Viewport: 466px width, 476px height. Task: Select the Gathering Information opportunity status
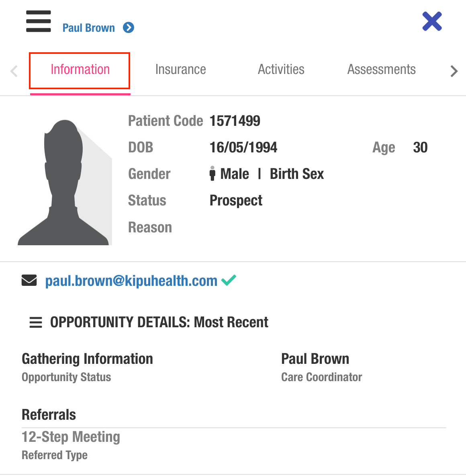(x=87, y=359)
